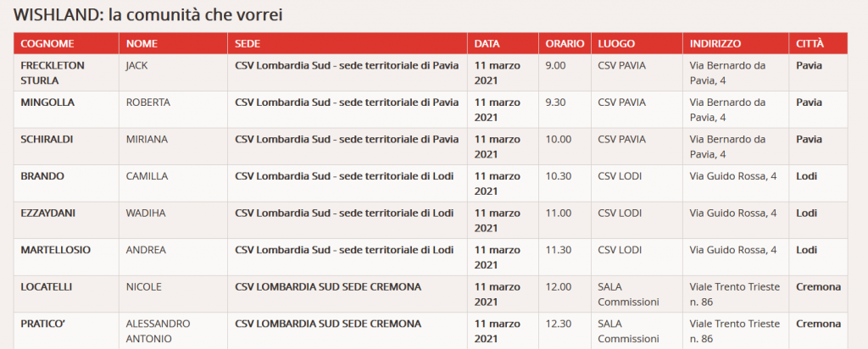
Task: Select the 9.00 time slot cell
Action: coord(556,65)
